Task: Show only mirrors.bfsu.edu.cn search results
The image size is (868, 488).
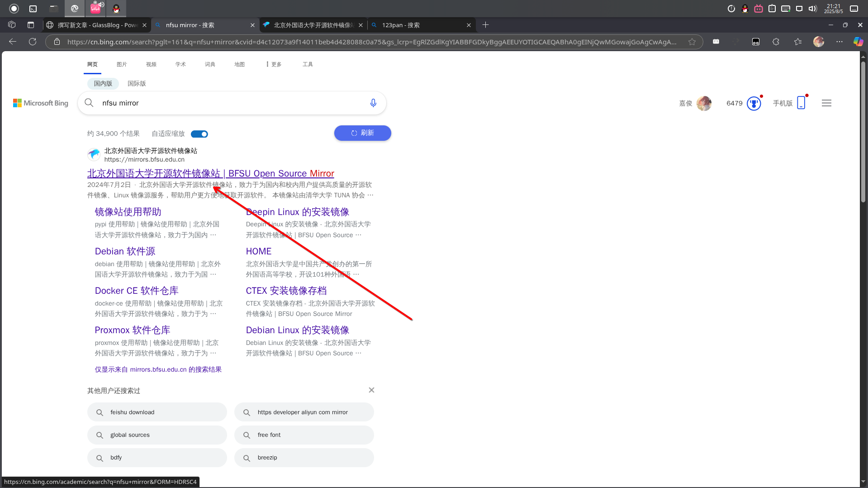Action: point(158,369)
